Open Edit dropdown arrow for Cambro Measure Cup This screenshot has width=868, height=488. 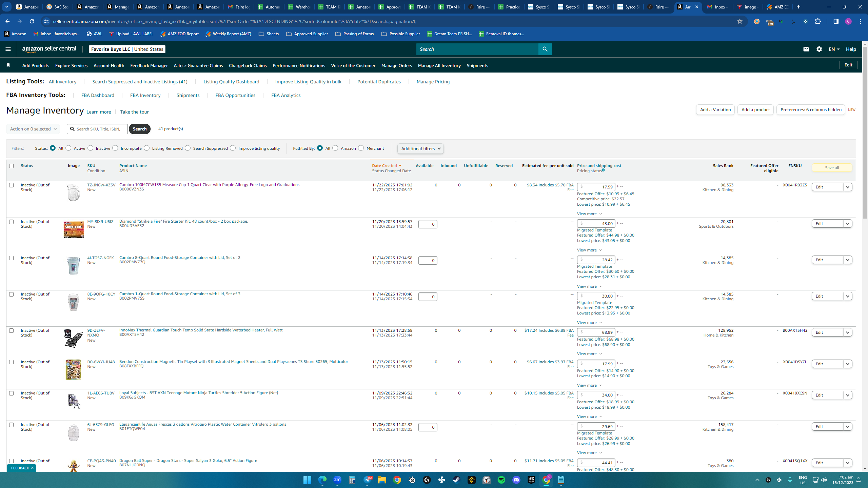point(848,187)
